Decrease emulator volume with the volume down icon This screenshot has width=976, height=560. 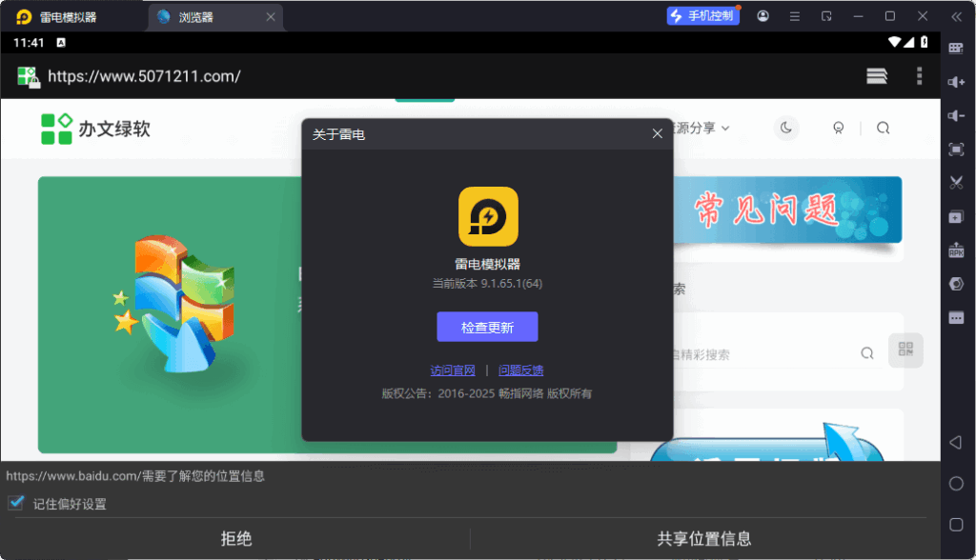click(955, 115)
